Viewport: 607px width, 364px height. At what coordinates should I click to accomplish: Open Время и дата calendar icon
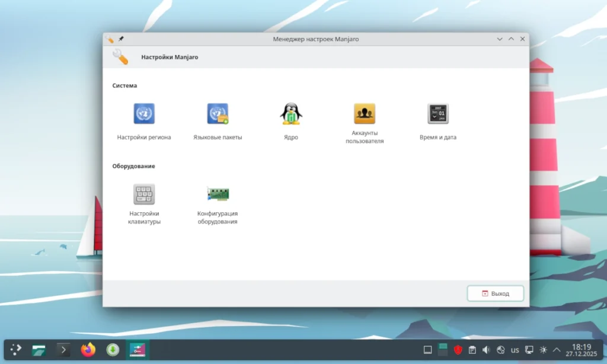click(x=438, y=113)
